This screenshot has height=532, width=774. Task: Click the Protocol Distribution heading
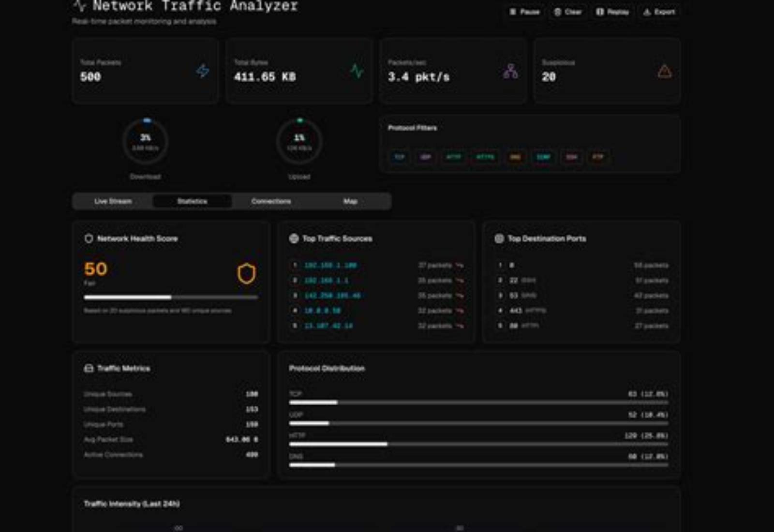click(x=327, y=368)
